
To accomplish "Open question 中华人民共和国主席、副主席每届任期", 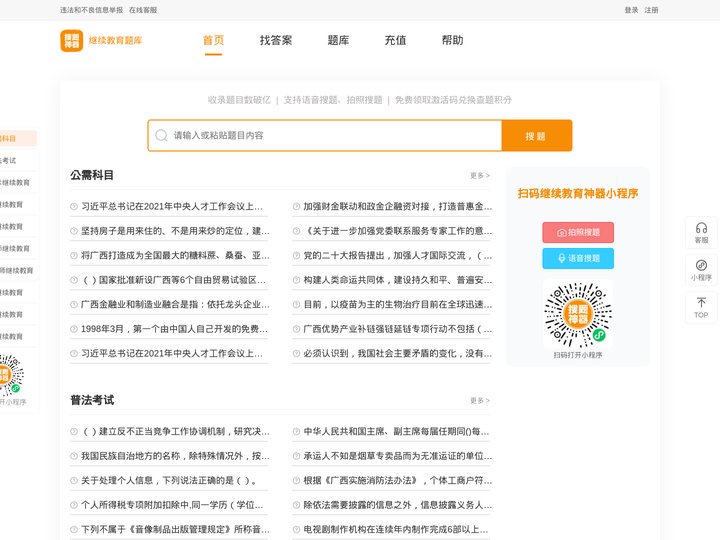I will click(396, 432).
